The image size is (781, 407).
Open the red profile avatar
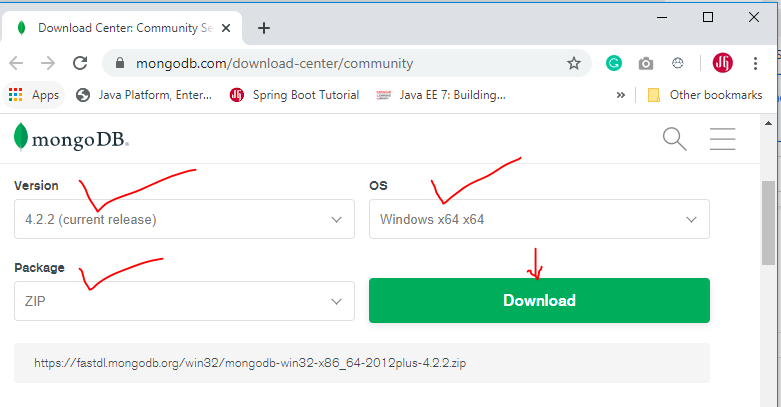pos(722,63)
